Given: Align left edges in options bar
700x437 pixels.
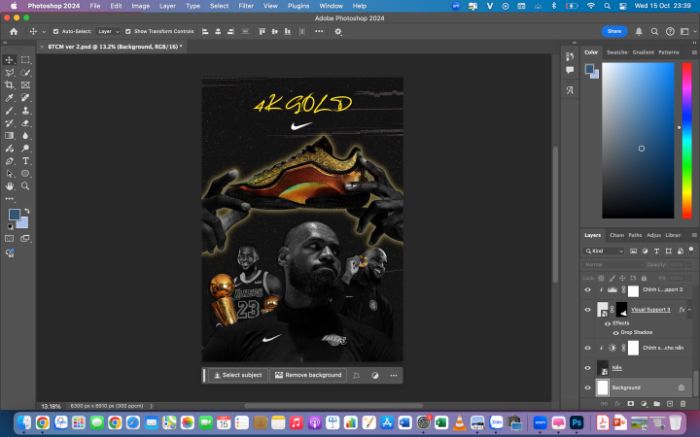Looking at the screenshot, I should click(205, 31).
